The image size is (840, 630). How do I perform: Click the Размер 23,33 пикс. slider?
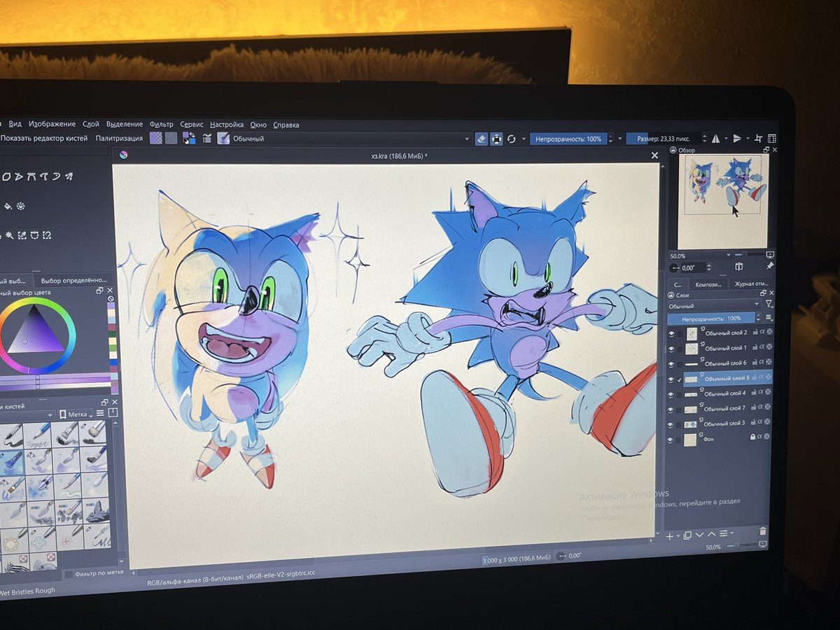(x=665, y=139)
